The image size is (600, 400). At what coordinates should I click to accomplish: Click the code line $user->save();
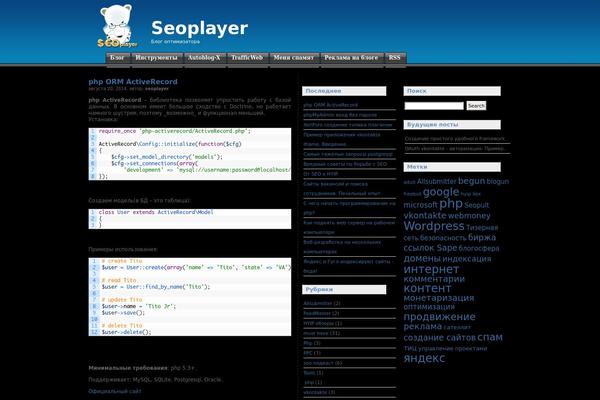coord(123,313)
